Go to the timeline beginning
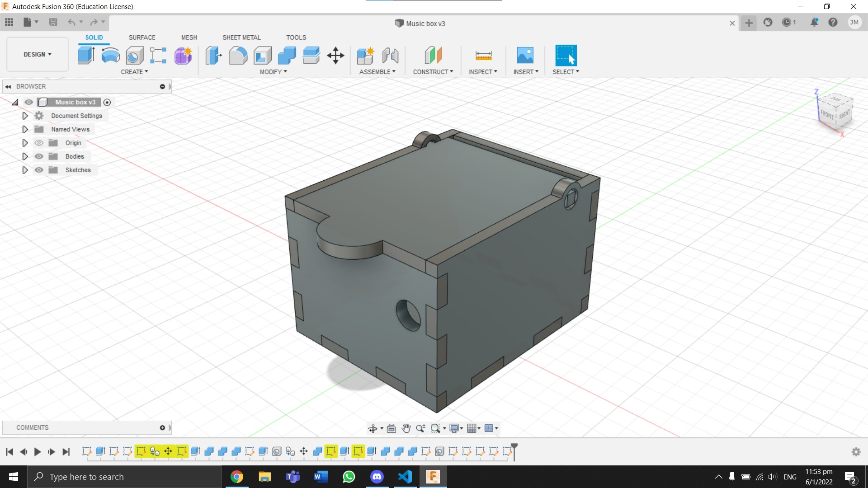This screenshot has height=488, width=868. pyautogui.click(x=9, y=452)
